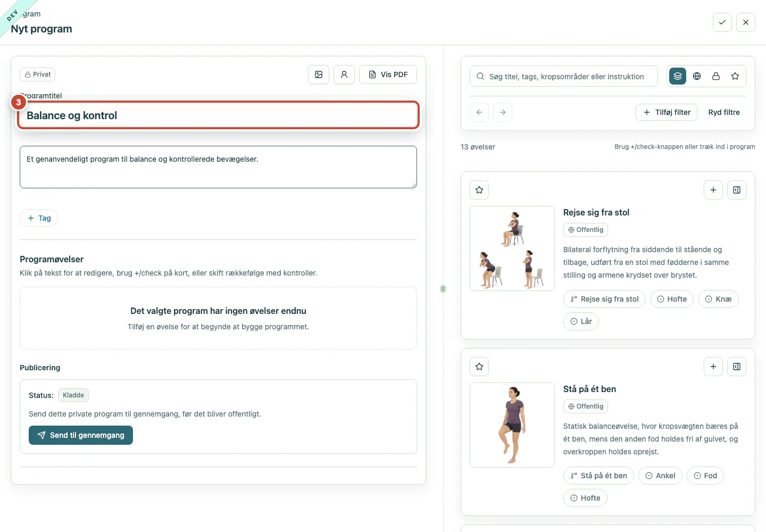Click the exercise search field
Viewport: 766px width, 532px height.
pos(564,76)
